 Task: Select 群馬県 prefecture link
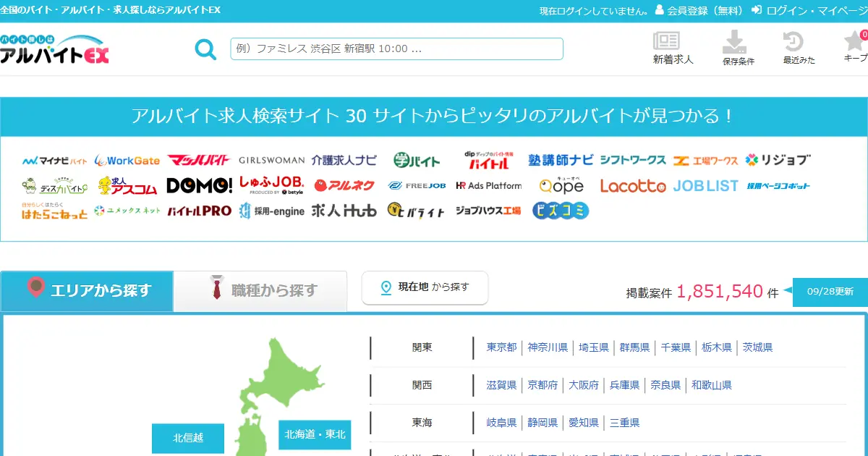click(634, 347)
